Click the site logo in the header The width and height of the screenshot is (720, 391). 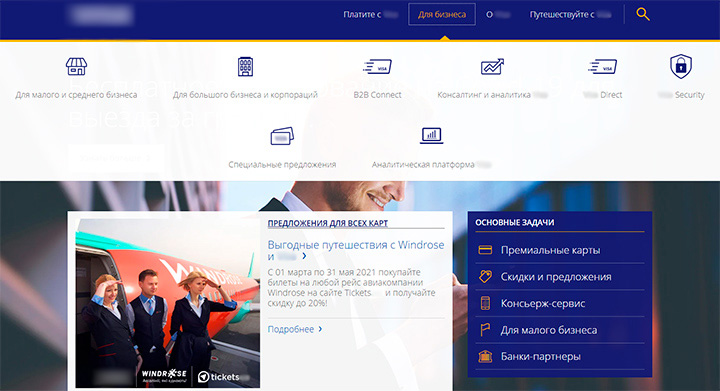(x=102, y=15)
